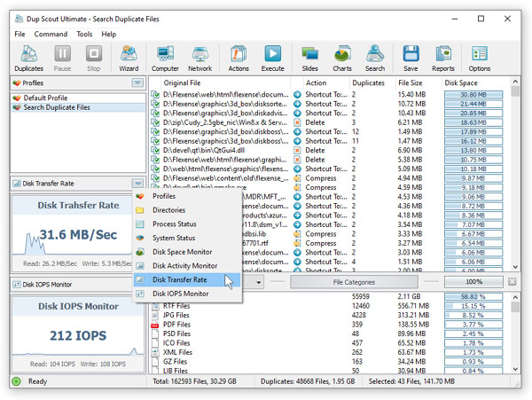Open the Network search icon
532x400 pixels.
[x=199, y=58]
